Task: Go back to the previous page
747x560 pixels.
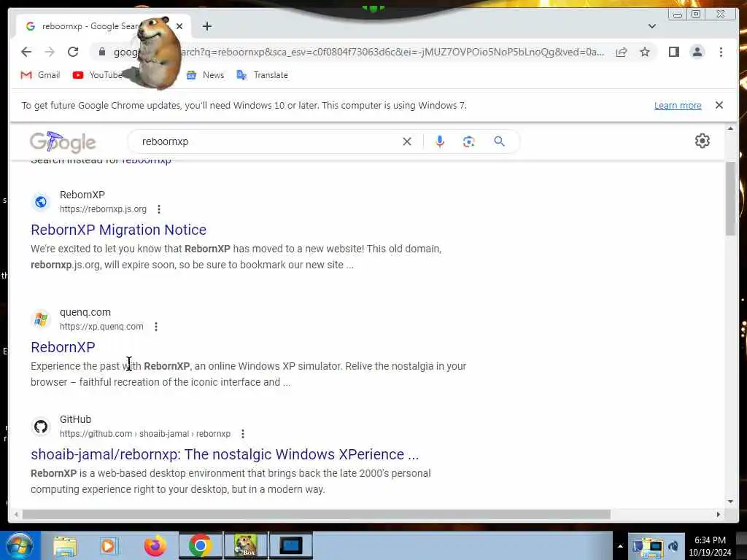Action: (x=26, y=52)
